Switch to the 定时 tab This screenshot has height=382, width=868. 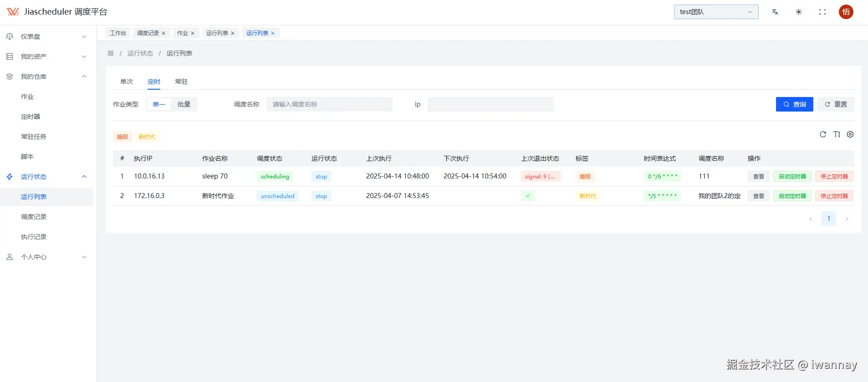154,81
